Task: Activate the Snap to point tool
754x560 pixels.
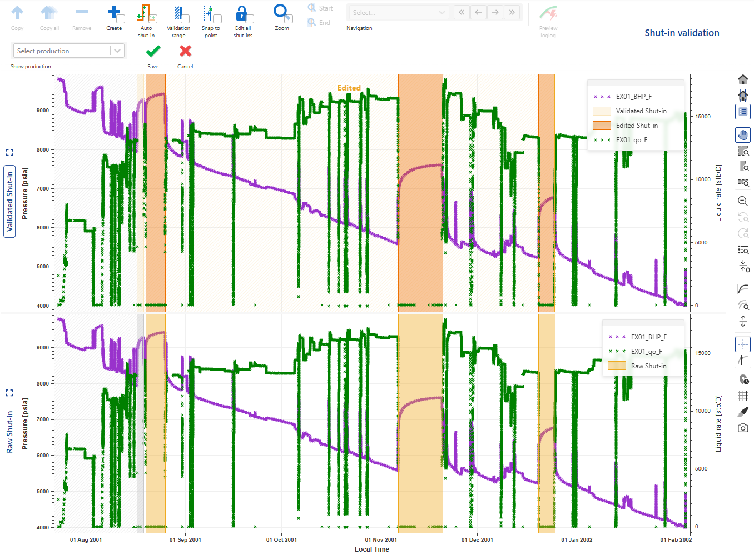Action: pyautogui.click(x=209, y=13)
